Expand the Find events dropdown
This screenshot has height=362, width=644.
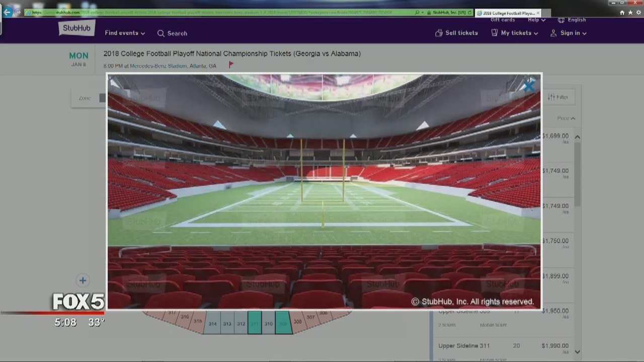pos(125,33)
